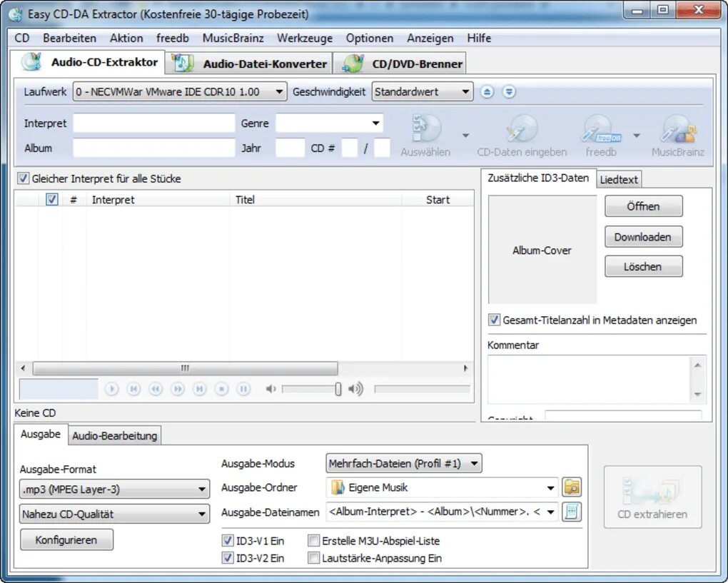Click the Interpret input field
This screenshot has height=583, width=728.
[x=153, y=123]
